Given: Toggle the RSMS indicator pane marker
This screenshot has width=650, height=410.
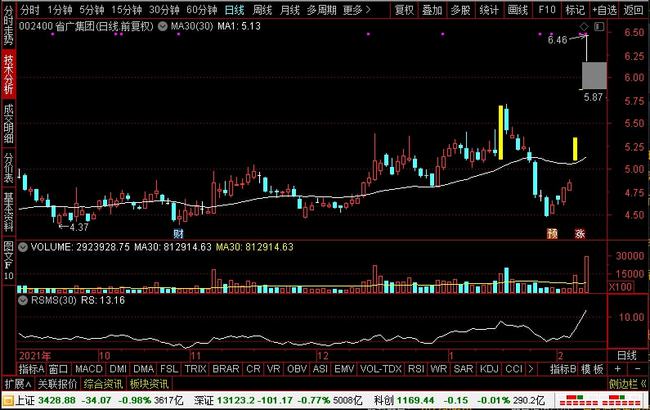Looking at the screenshot, I should [24, 297].
